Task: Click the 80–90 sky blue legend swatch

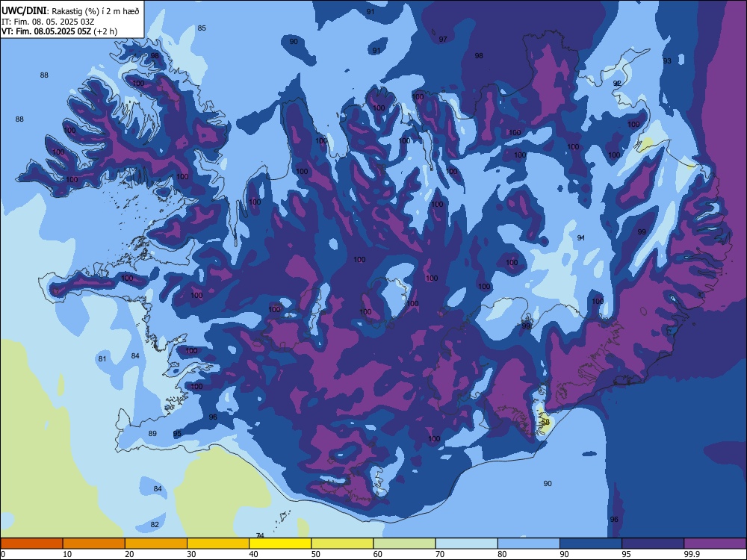Action: (529, 544)
